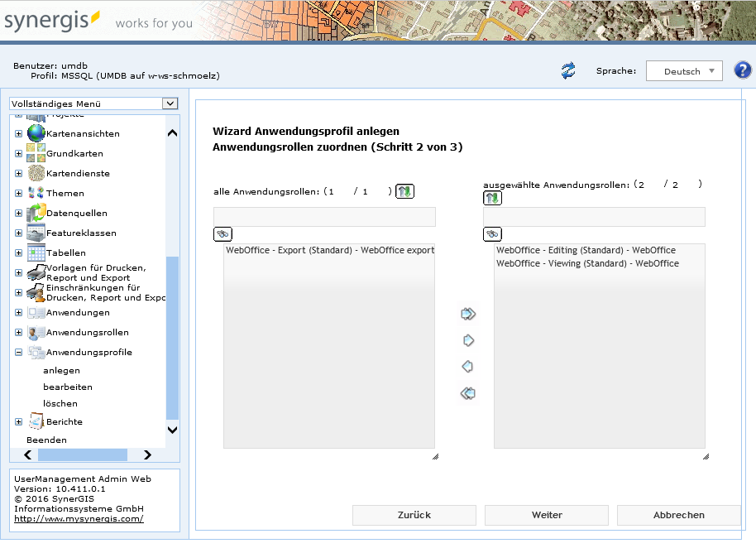Click the double-arrow icon to move all roles right

[x=468, y=314]
